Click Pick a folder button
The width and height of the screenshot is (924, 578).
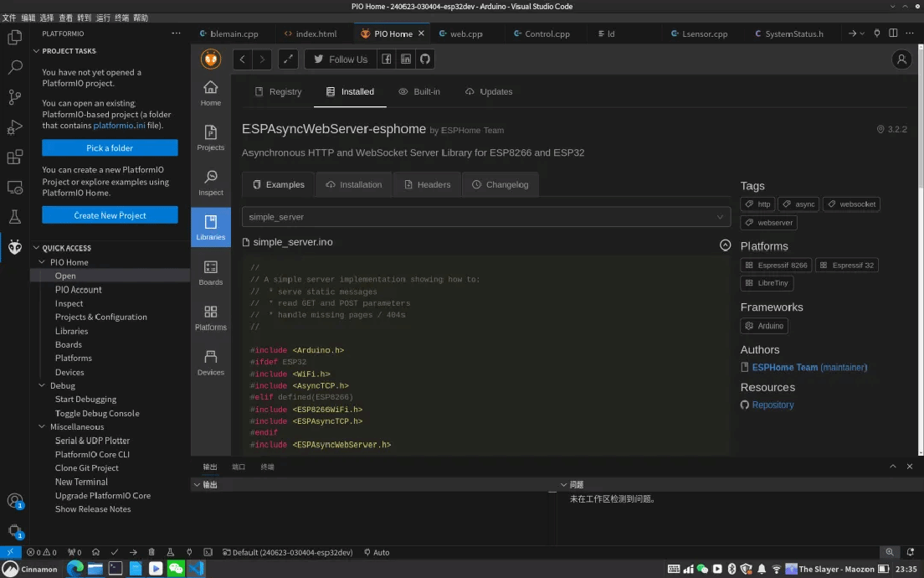[x=110, y=148]
